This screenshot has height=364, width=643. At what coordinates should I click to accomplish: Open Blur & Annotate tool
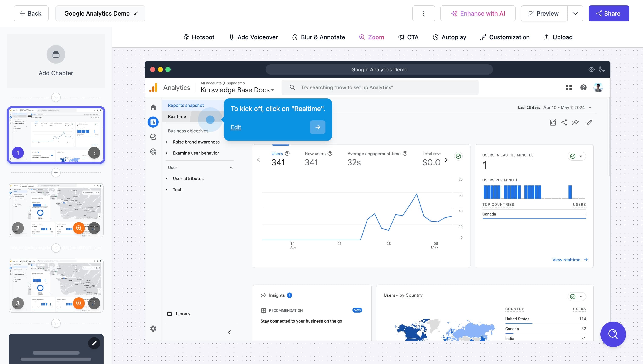tap(319, 37)
